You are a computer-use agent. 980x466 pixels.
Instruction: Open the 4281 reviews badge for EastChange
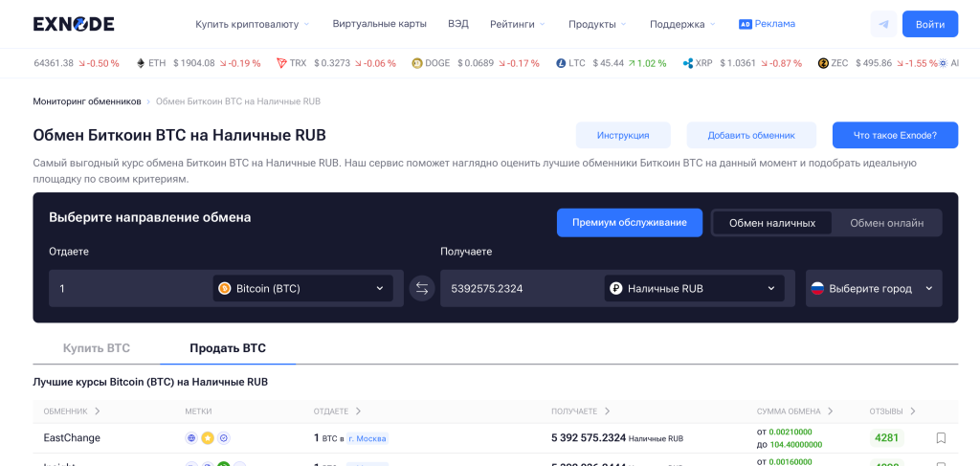(x=886, y=438)
